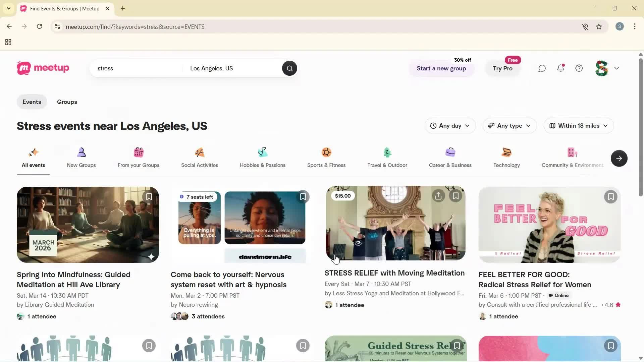Expand the Any type filter
Image resolution: width=644 pixels, height=362 pixels.
509,126
